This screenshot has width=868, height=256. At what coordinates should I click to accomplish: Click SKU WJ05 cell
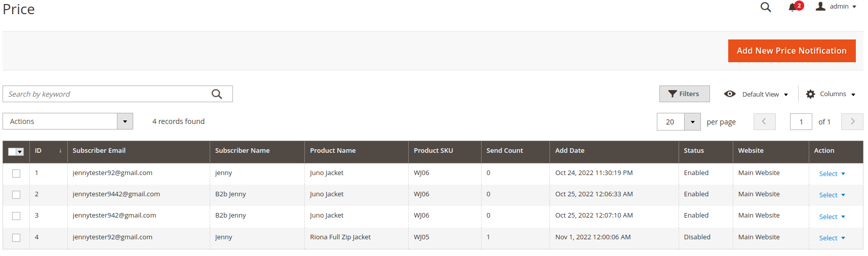pyautogui.click(x=421, y=237)
